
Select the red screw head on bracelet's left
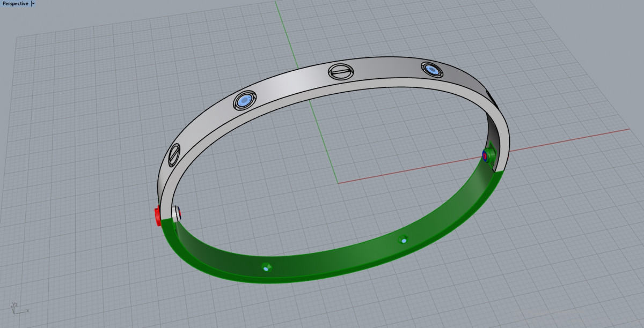click(157, 217)
